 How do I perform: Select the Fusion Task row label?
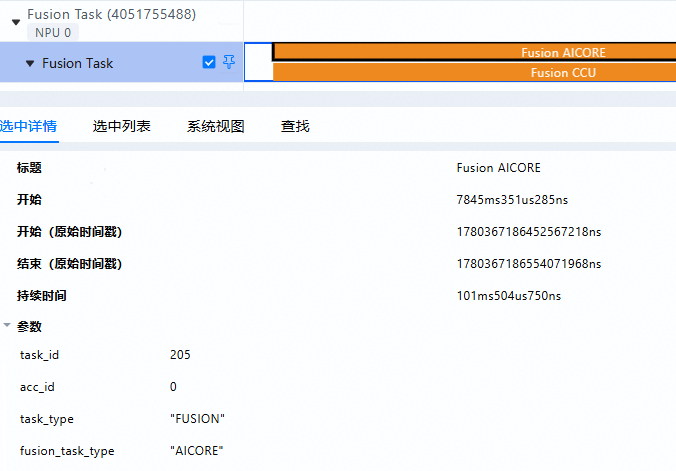pos(78,63)
